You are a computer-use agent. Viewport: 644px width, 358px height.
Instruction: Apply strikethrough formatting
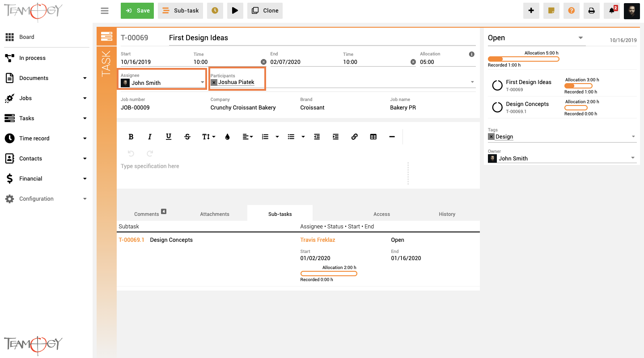tap(187, 137)
